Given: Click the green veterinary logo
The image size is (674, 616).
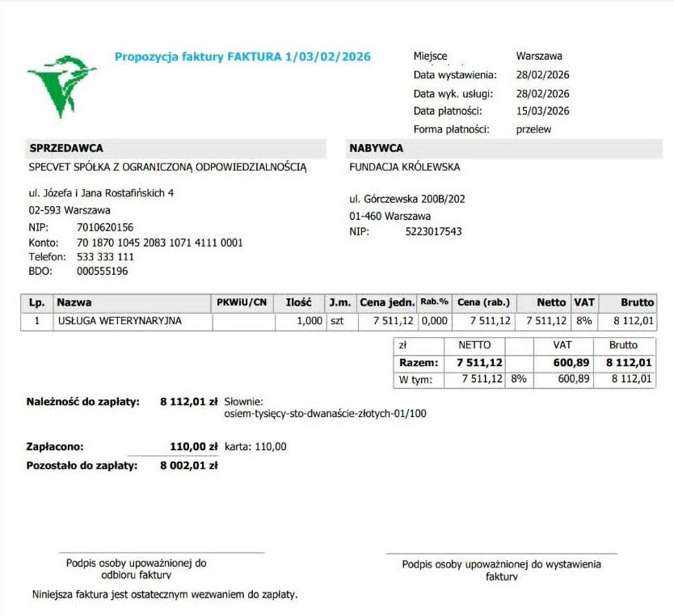Looking at the screenshot, I should pyautogui.click(x=62, y=86).
